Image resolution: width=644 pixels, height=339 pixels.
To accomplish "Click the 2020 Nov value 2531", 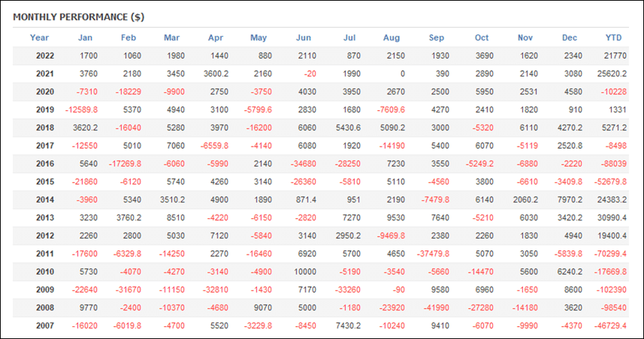I will coord(529,92).
